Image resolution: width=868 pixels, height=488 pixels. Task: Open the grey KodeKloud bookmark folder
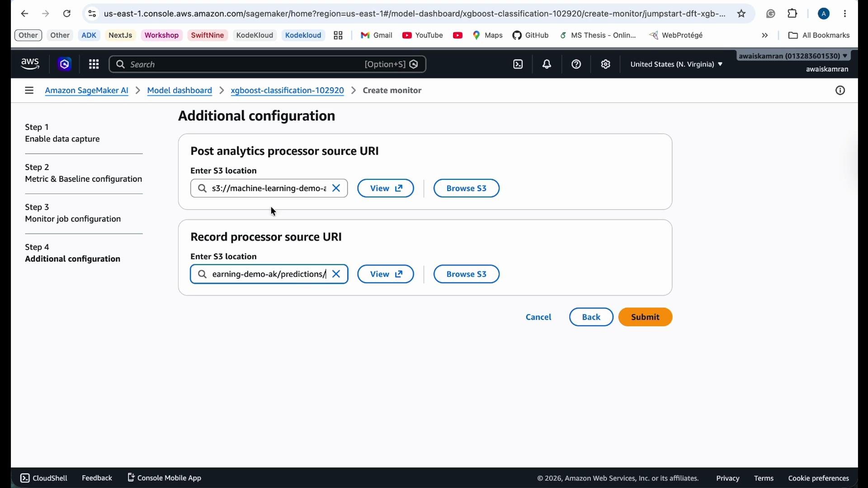[x=255, y=36]
